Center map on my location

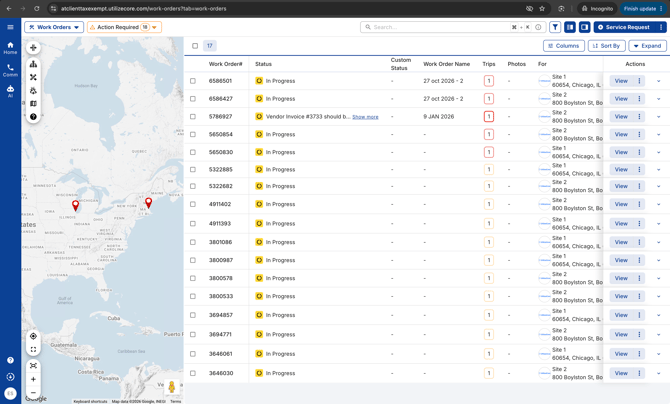pos(33,336)
